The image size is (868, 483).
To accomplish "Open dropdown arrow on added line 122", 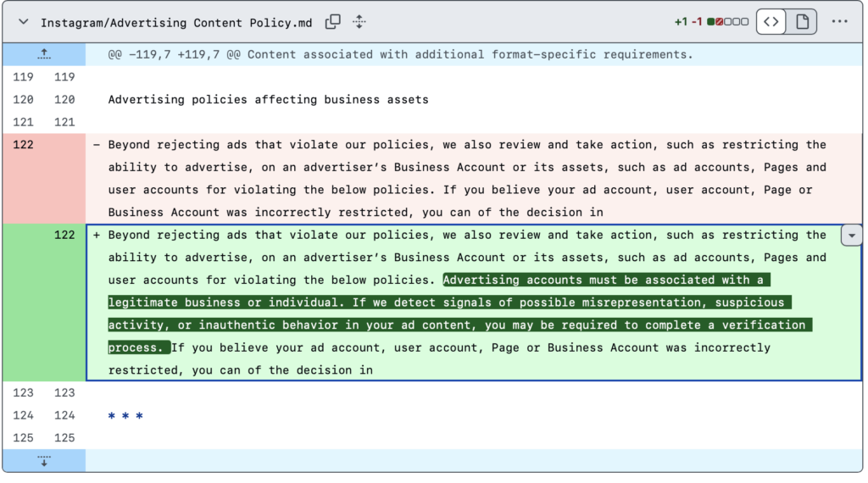I will tap(850, 236).
